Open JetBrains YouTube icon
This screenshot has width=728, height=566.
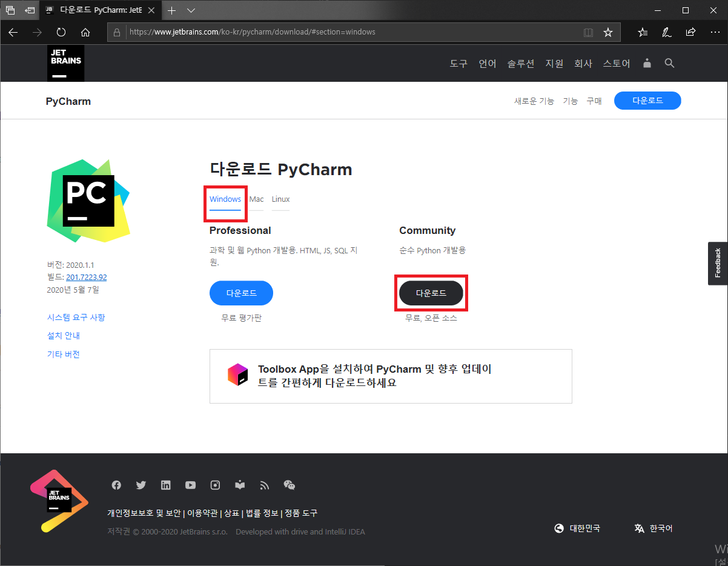coord(190,485)
